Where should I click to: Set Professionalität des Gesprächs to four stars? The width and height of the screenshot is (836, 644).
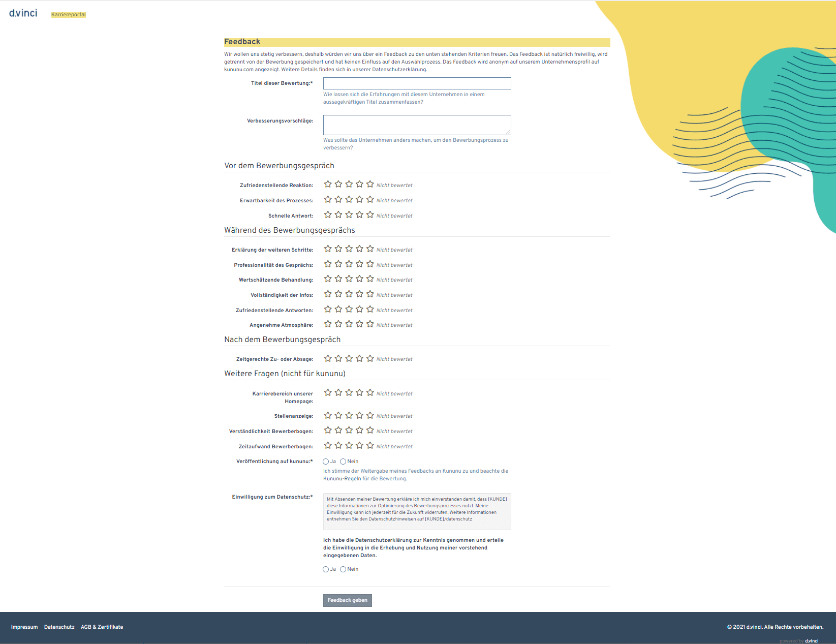click(x=359, y=264)
